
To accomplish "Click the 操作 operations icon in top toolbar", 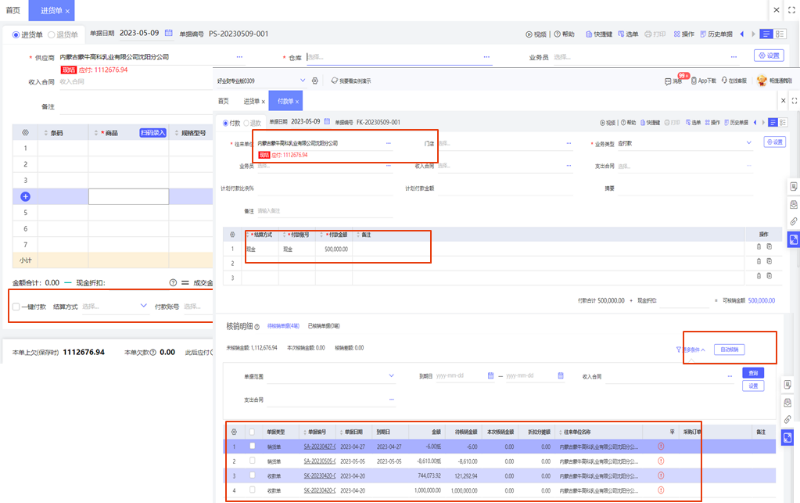I will click(676, 33).
